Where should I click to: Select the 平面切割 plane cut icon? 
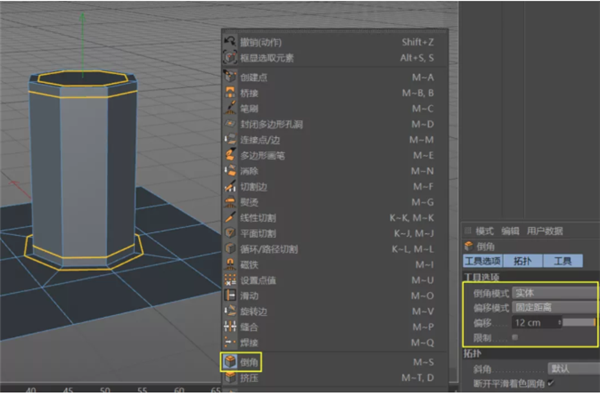tap(230, 233)
